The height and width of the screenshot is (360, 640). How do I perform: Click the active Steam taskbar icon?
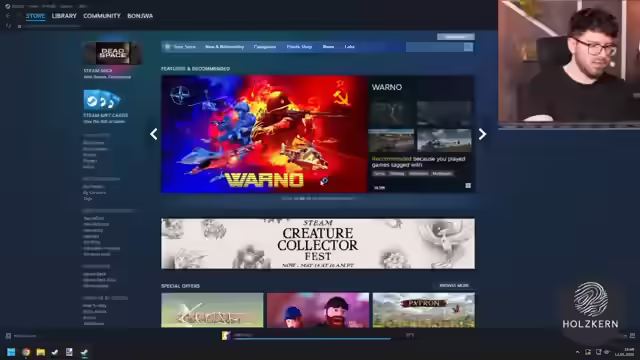(x=84, y=352)
